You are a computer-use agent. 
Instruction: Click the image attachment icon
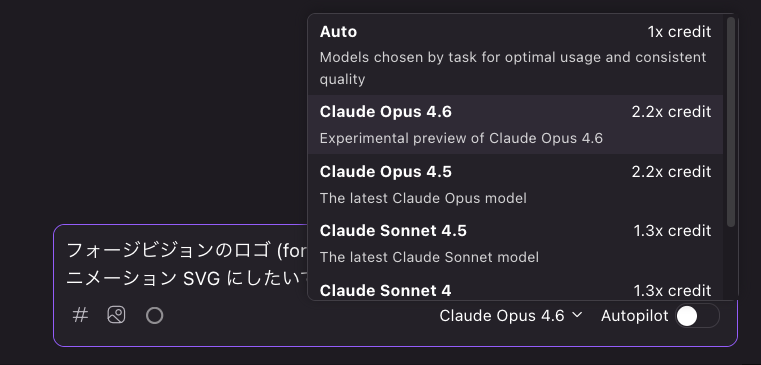click(116, 315)
